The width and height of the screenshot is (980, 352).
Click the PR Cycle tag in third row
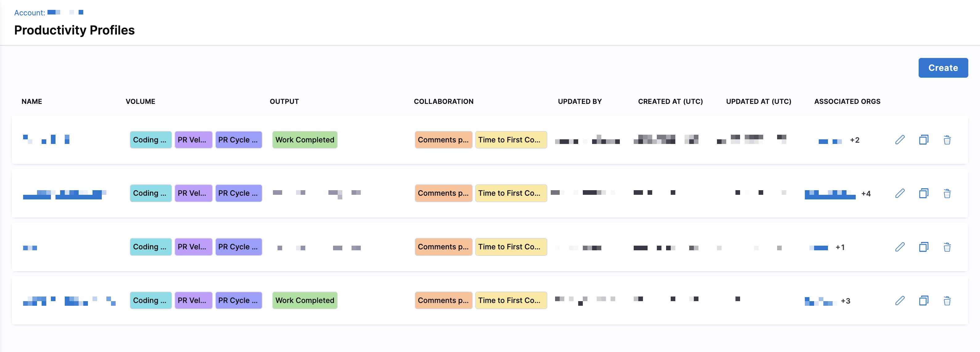238,247
